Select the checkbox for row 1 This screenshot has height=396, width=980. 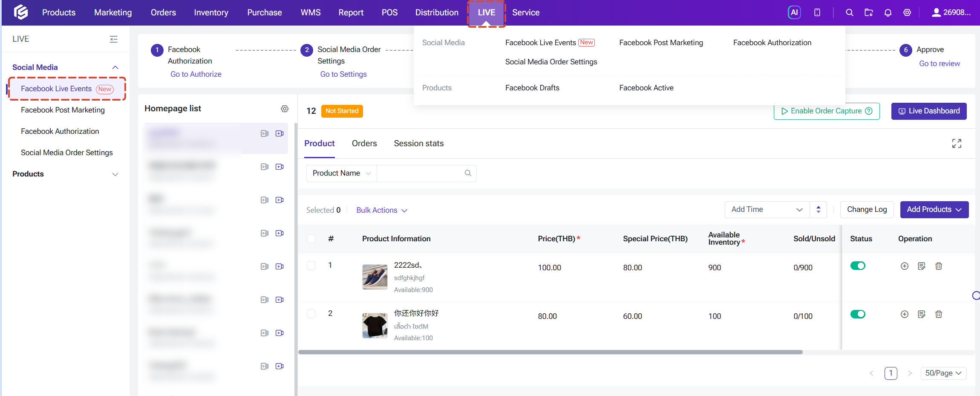pos(311,266)
